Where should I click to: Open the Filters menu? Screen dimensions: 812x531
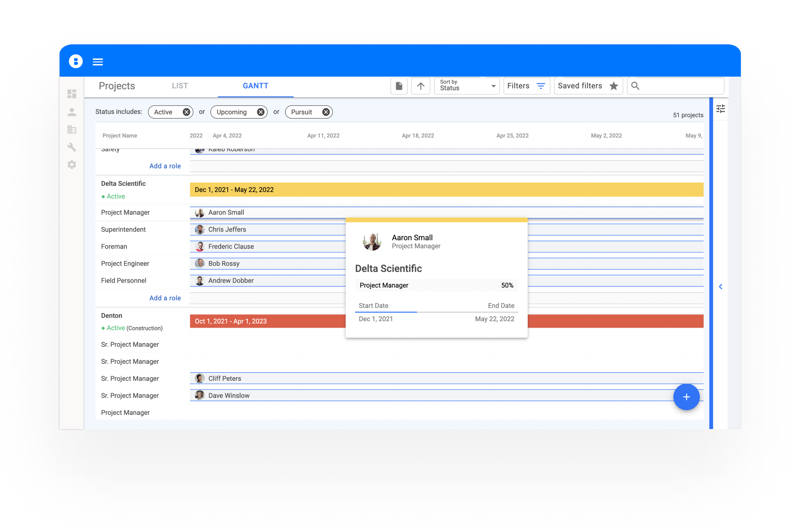526,86
